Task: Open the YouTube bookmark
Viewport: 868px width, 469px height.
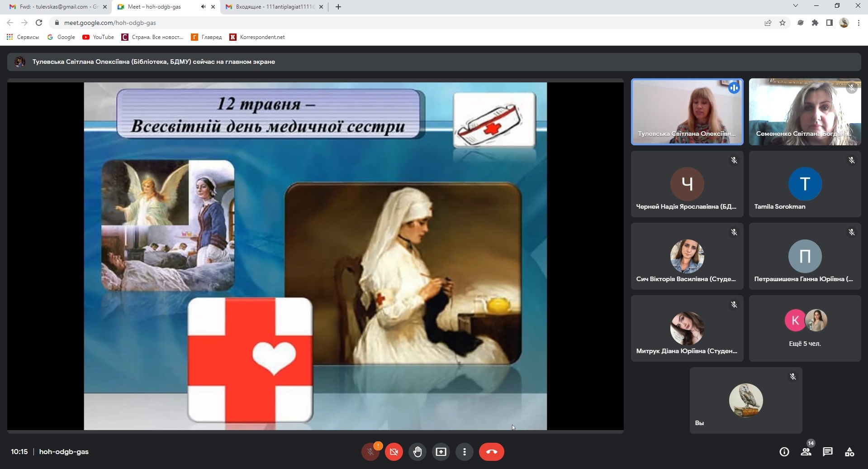Action: [x=98, y=37]
